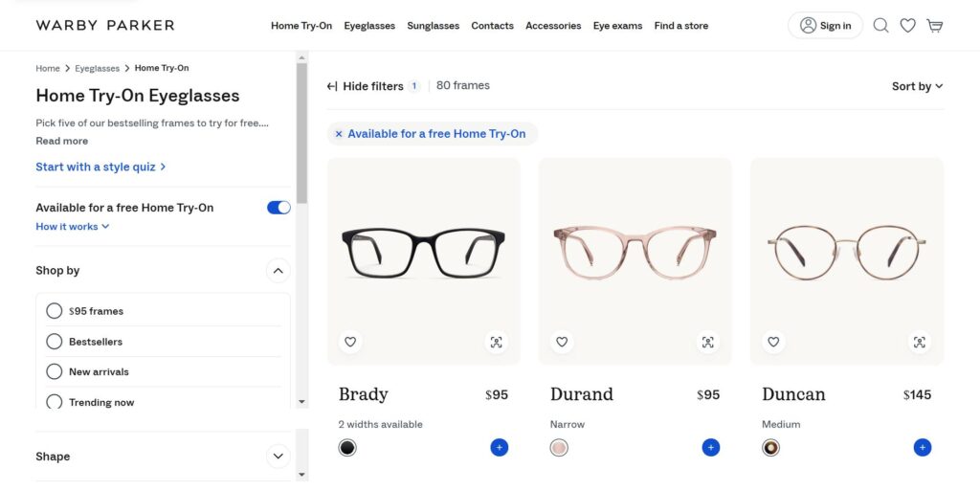Open Duncan glasses product image
The width and height of the screenshot is (980, 491).
tap(847, 253)
